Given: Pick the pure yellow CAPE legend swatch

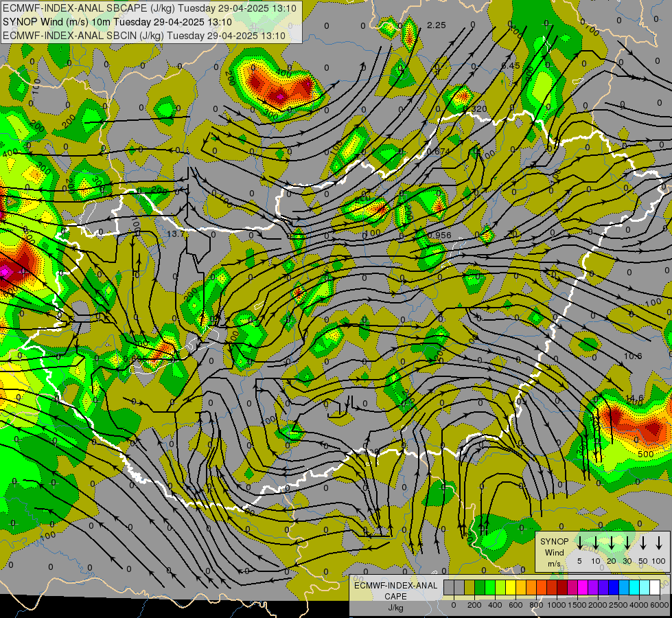Looking at the screenshot, I should point(511,587).
